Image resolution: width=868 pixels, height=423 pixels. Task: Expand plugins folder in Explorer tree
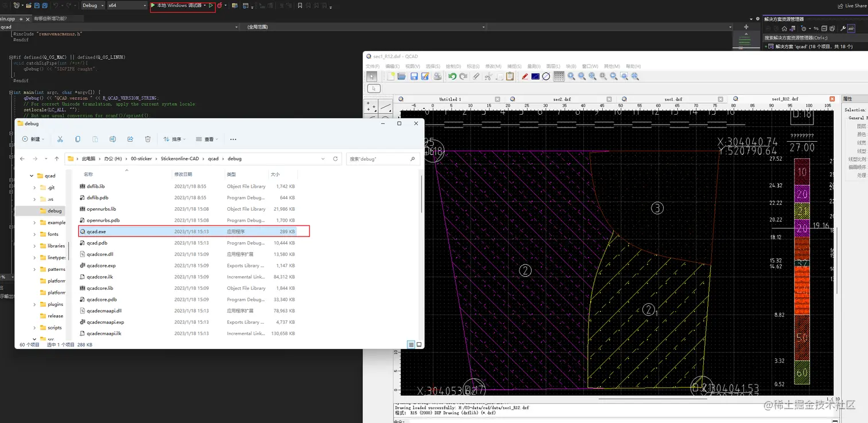34,304
